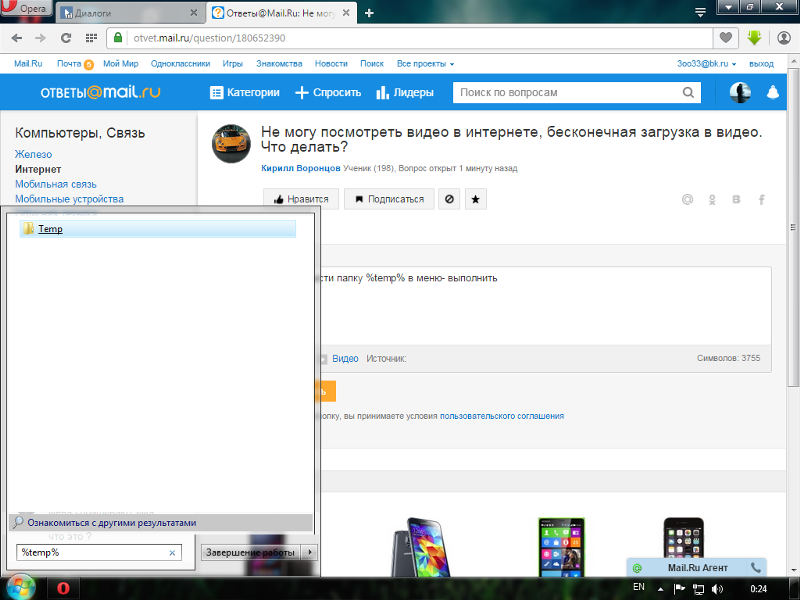Select the Ответы@Mail.Ru browser tab
This screenshot has height=600, width=800.
point(282,13)
